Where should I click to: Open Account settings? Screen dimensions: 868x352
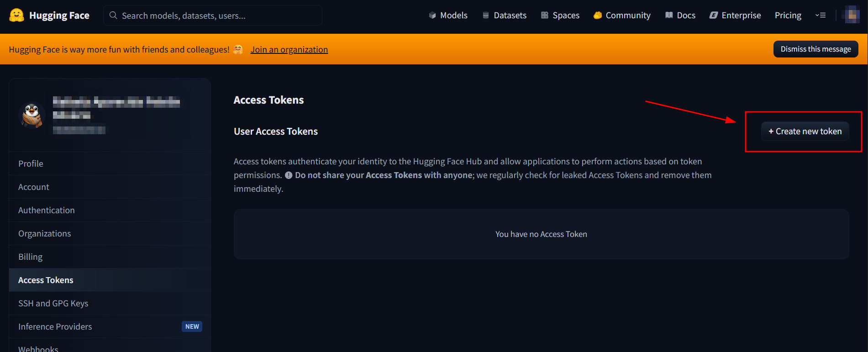pyautogui.click(x=110, y=187)
